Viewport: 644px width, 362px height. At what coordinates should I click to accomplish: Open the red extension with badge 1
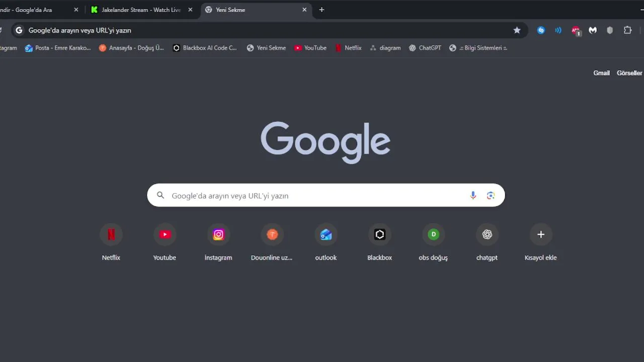click(576, 31)
